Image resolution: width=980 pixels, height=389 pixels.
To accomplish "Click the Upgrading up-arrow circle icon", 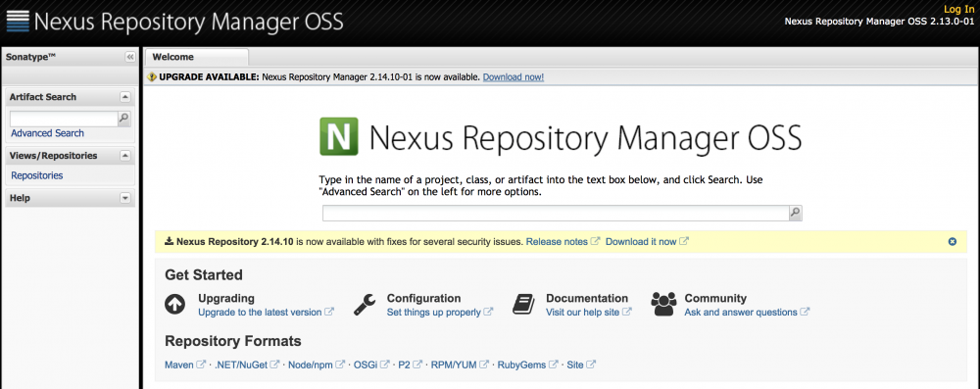I will tap(175, 305).
